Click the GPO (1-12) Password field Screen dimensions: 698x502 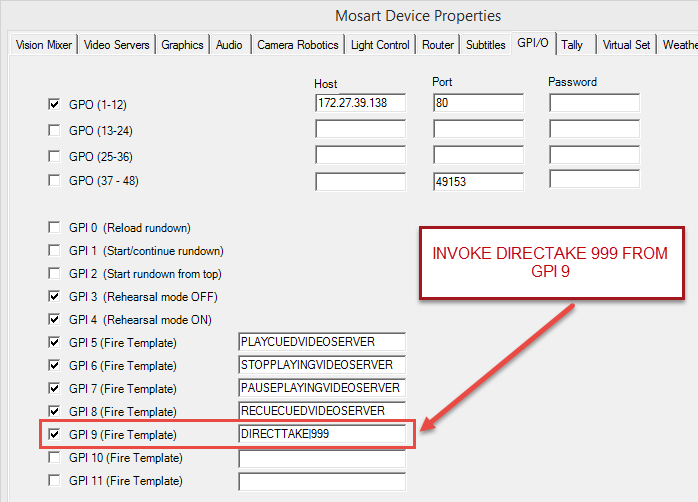(x=594, y=103)
